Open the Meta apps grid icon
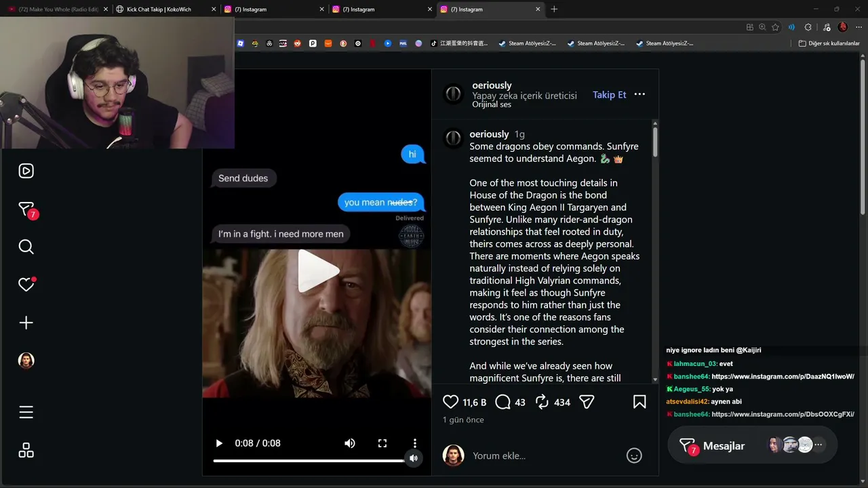 (x=26, y=450)
